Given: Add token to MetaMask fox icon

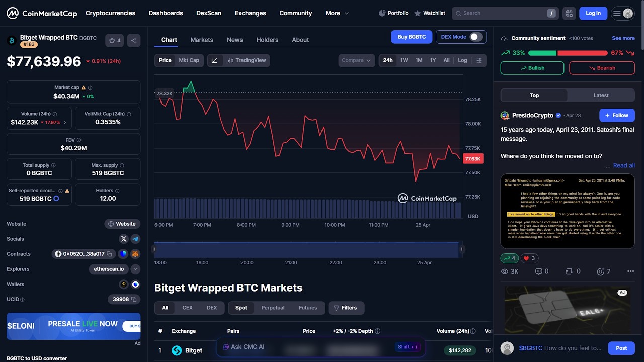Looking at the screenshot, I should [135, 254].
